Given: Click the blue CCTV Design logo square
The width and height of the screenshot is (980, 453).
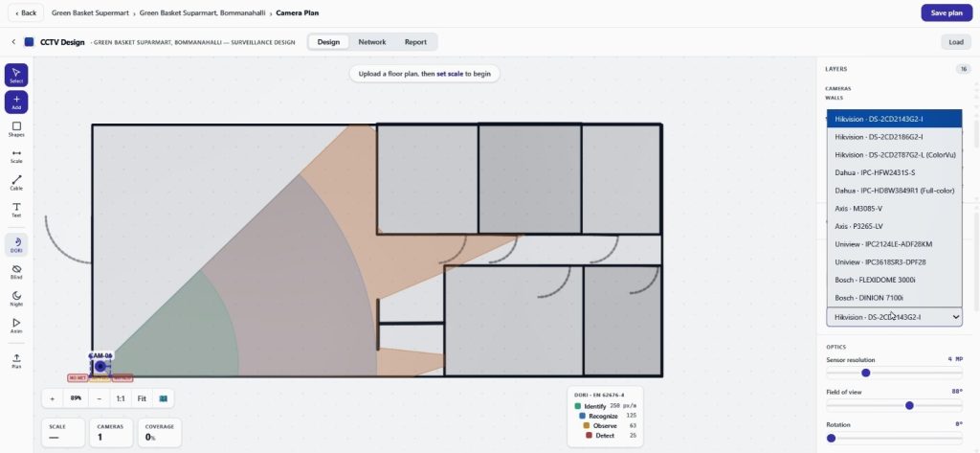Looking at the screenshot, I should click(x=29, y=42).
